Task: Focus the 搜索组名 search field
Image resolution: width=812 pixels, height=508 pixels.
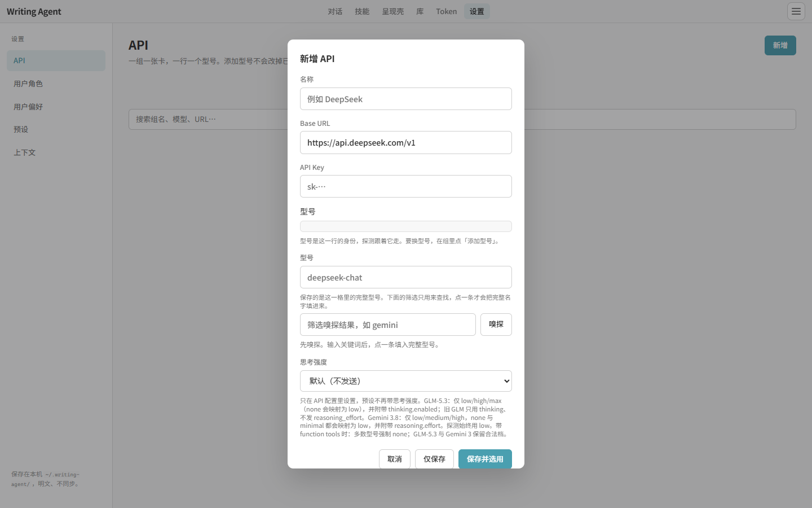Action: [x=462, y=119]
